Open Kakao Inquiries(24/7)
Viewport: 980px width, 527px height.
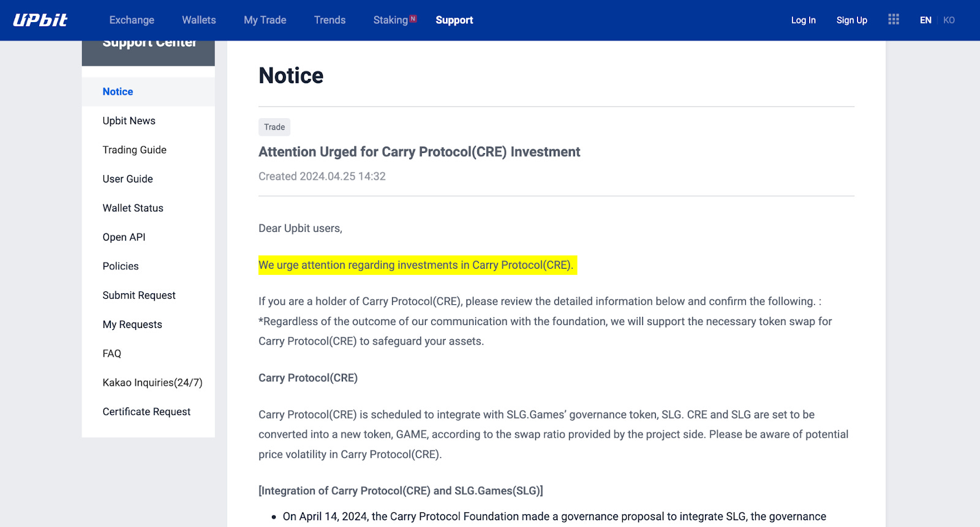153,383
